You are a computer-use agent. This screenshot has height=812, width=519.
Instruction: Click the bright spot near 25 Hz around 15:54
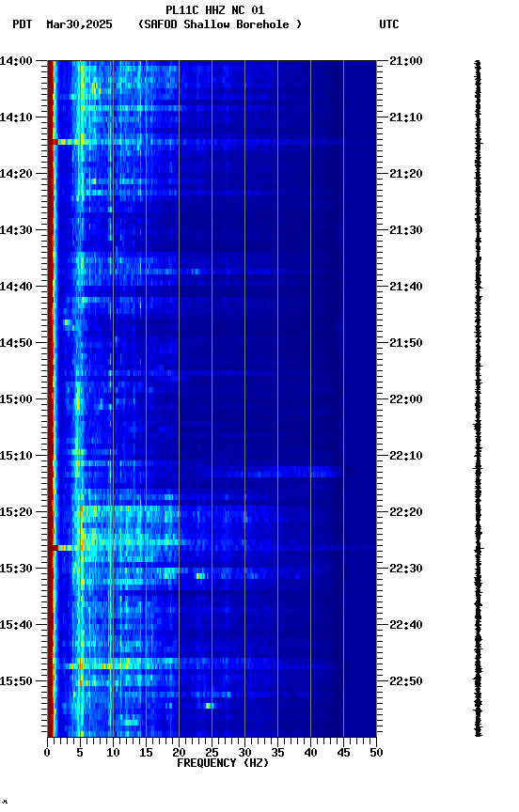click(210, 705)
